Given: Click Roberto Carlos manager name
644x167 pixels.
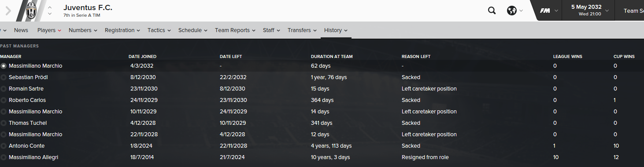Looking at the screenshot, I should (27, 100).
